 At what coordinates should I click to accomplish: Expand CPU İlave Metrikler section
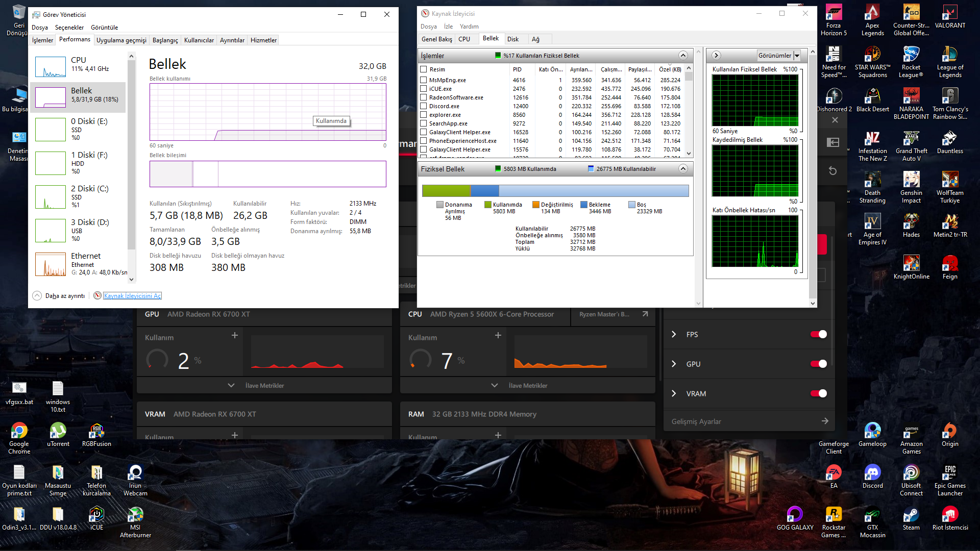[527, 385]
